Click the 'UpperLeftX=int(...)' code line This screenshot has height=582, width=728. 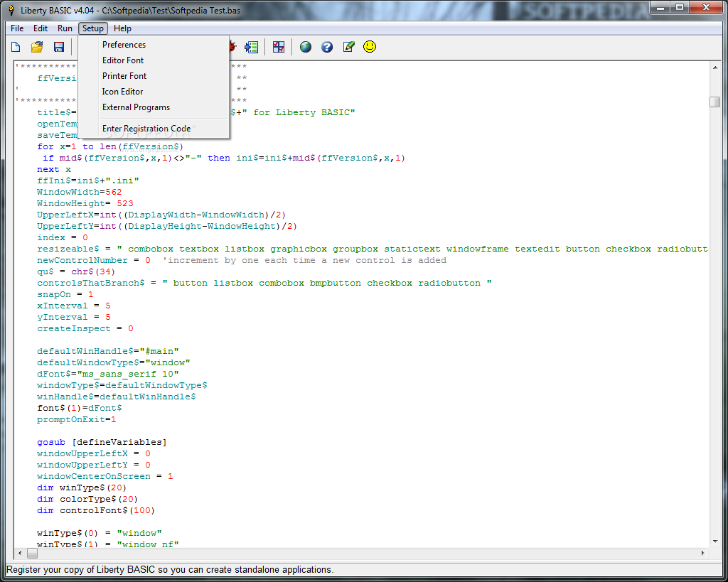pos(161,215)
